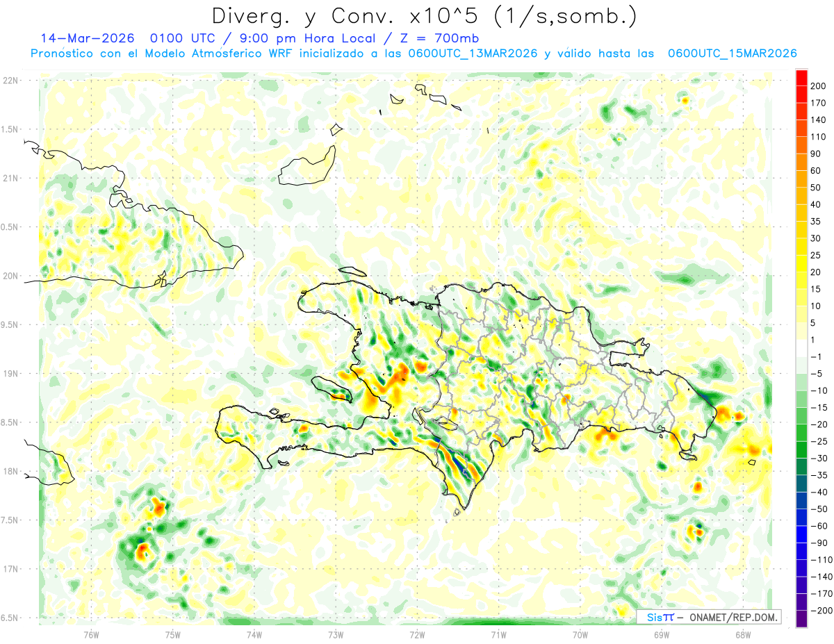Click the '0600UTC_15MAR2026' valid-until time text
The image size is (834, 644).
pos(732,53)
